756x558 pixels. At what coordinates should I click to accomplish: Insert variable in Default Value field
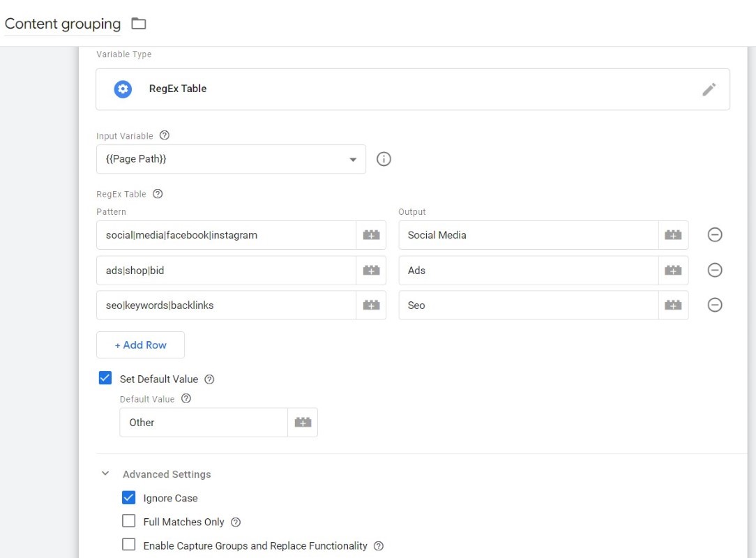pos(303,423)
